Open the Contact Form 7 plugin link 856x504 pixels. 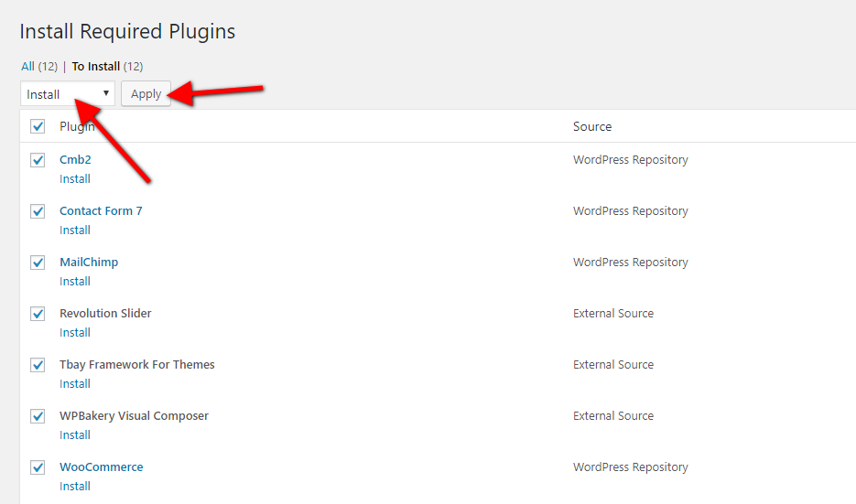101,211
